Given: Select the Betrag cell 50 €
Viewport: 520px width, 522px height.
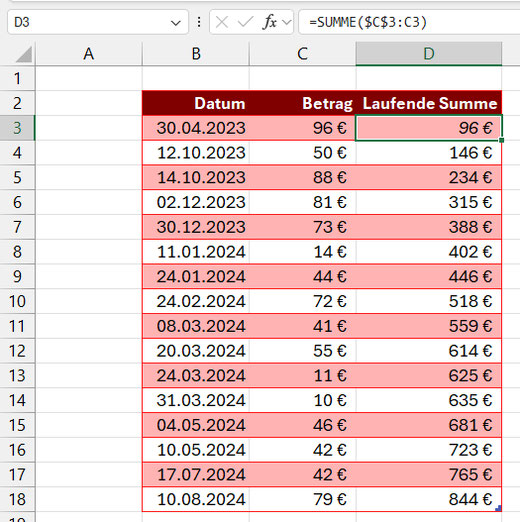Looking at the screenshot, I should point(302,153).
